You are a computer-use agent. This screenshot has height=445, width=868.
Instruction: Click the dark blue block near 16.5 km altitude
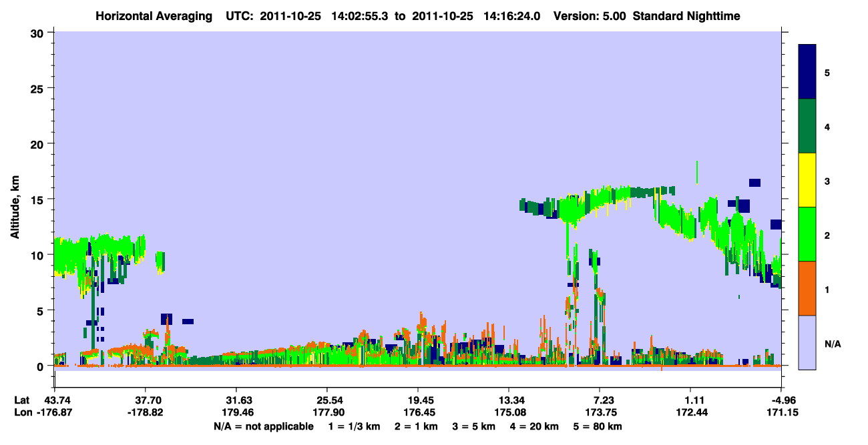(755, 183)
